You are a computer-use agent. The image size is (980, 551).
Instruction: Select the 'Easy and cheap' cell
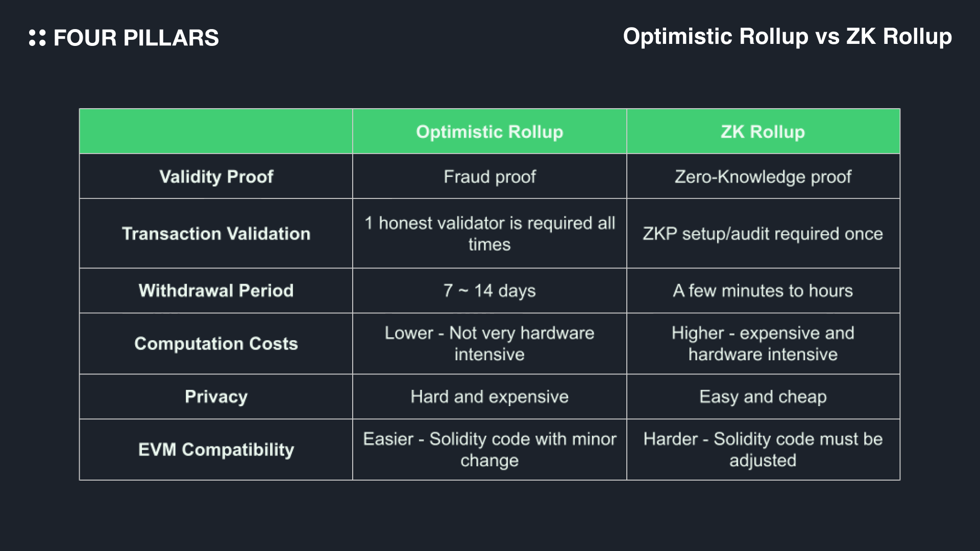click(x=763, y=397)
